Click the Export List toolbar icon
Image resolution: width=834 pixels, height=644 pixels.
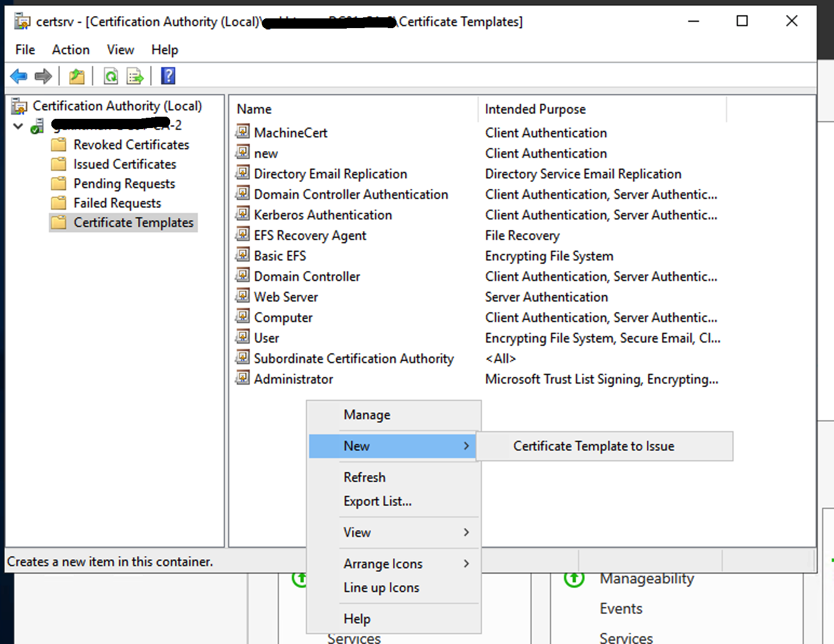[134, 76]
